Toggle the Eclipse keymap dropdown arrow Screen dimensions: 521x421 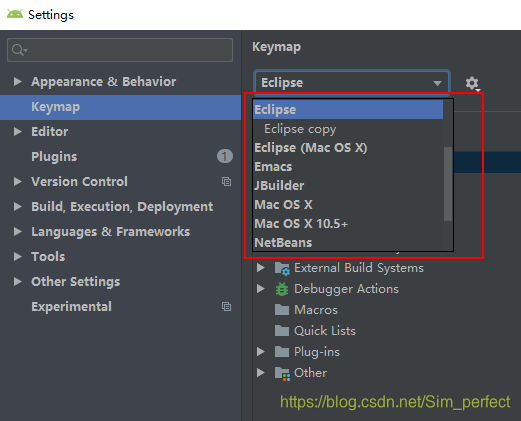click(437, 83)
